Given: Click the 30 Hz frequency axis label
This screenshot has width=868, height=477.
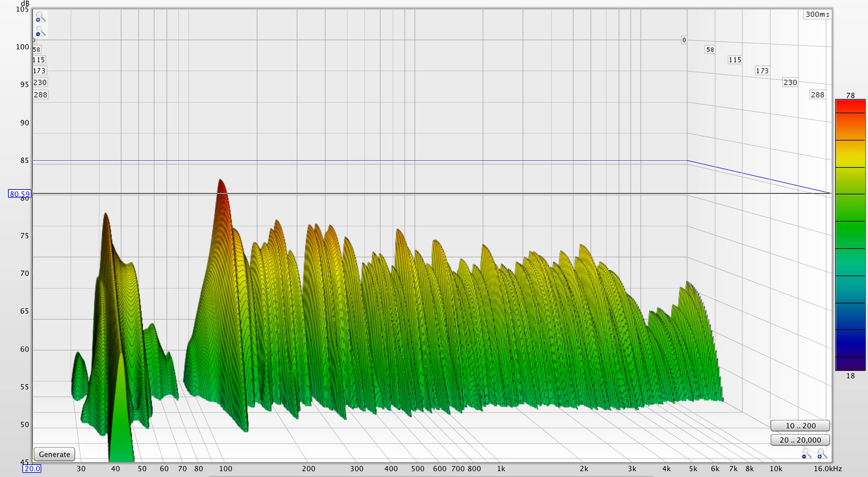Looking at the screenshot, I should coord(81,469).
